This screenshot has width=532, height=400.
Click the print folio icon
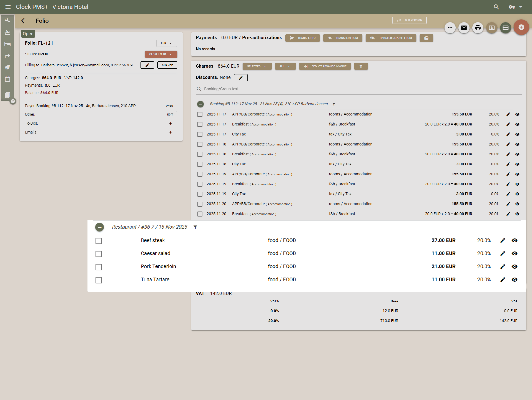pyautogui.click(x=477, y=28)
